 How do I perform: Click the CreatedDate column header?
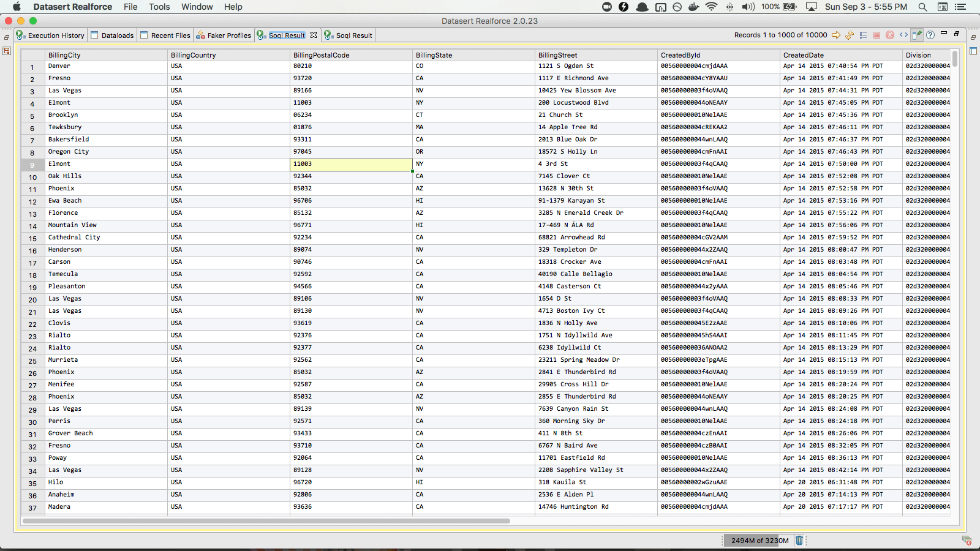tap(803, 55)
